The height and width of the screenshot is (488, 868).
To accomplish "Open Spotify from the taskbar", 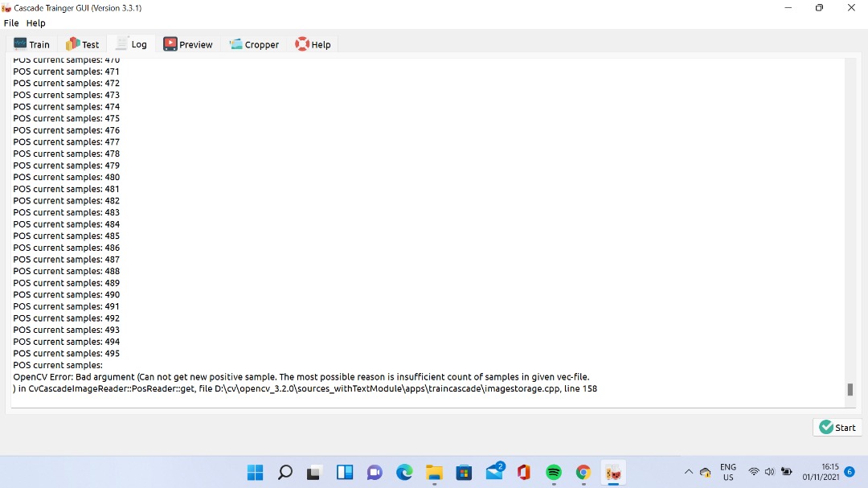I will [553, 473].
